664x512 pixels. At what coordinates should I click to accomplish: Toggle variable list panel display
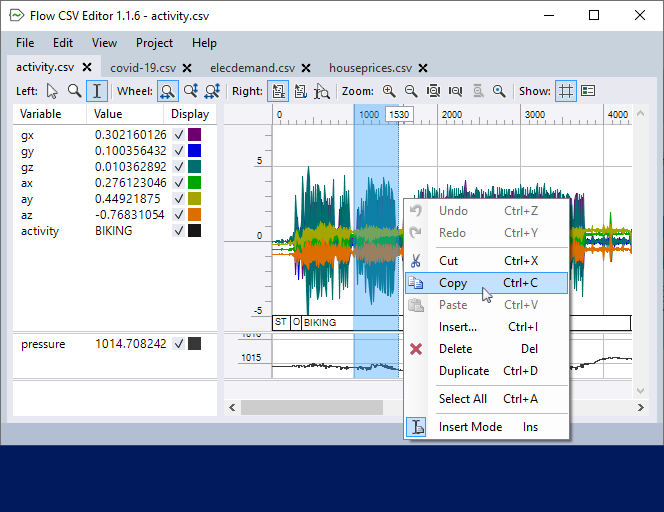588,91
